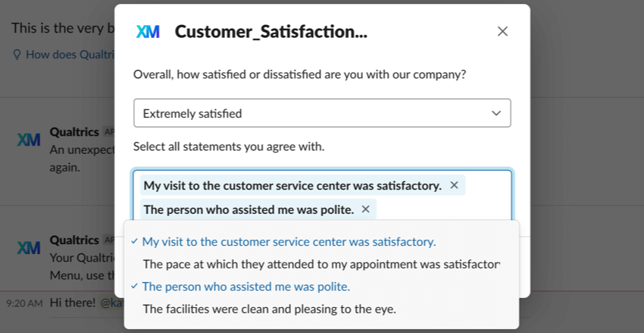
Task: Select 'The pace at which they attended' option
Action: (321, 264)
